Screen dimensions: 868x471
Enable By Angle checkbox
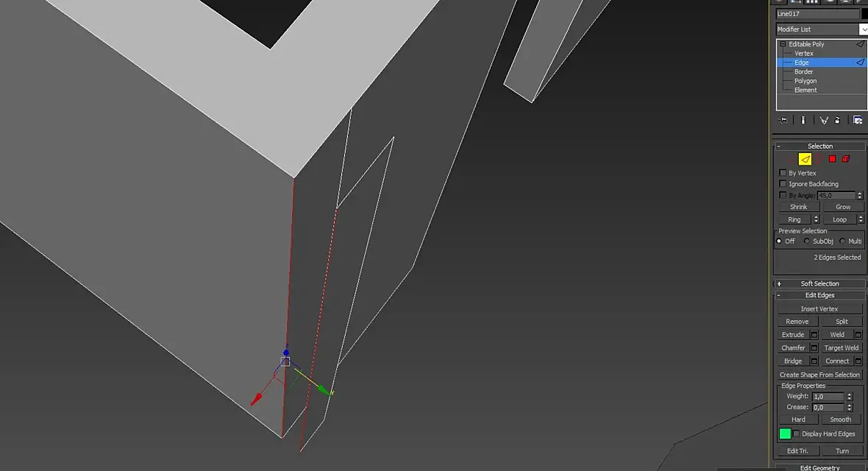pyautogui.click(x=783, y=195)
